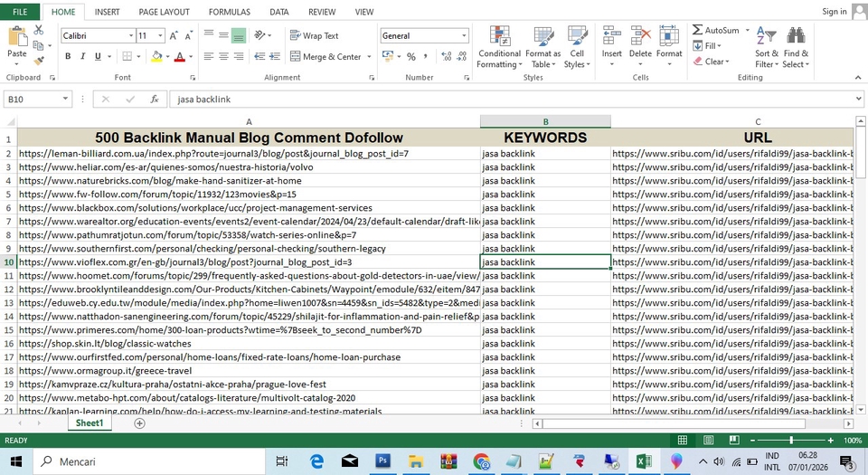The height and width of the screenshot is (475, 868).
Task: Apply percent style formatting
Action: coord(410,56)
